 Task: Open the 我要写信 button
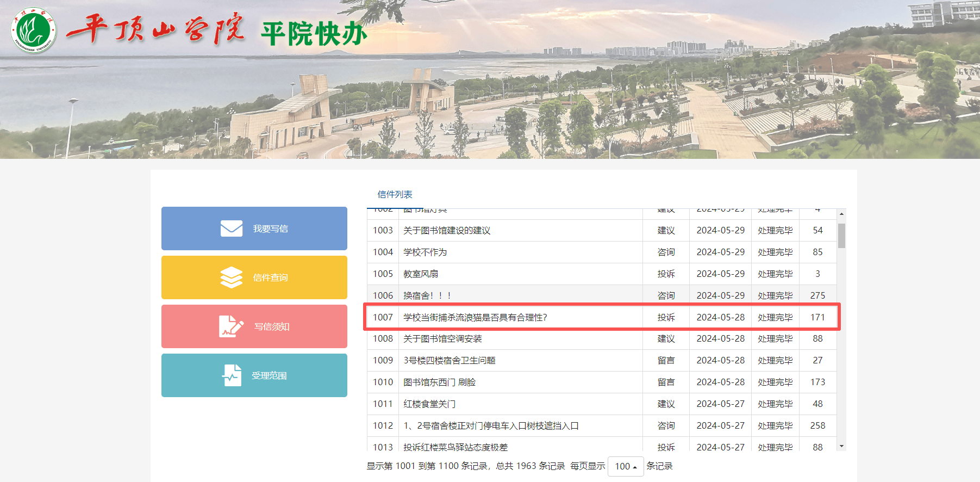coord(254,228)
